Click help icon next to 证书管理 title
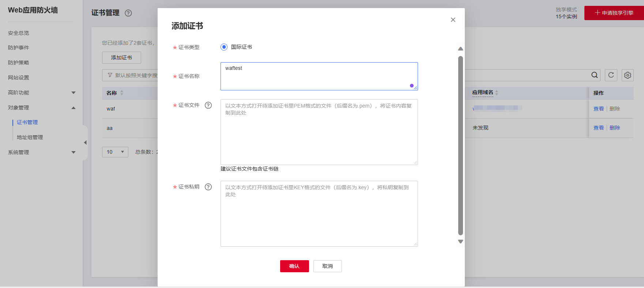This screenshot has height=288, width=644. pyautogui.click(x=128, y=13)
